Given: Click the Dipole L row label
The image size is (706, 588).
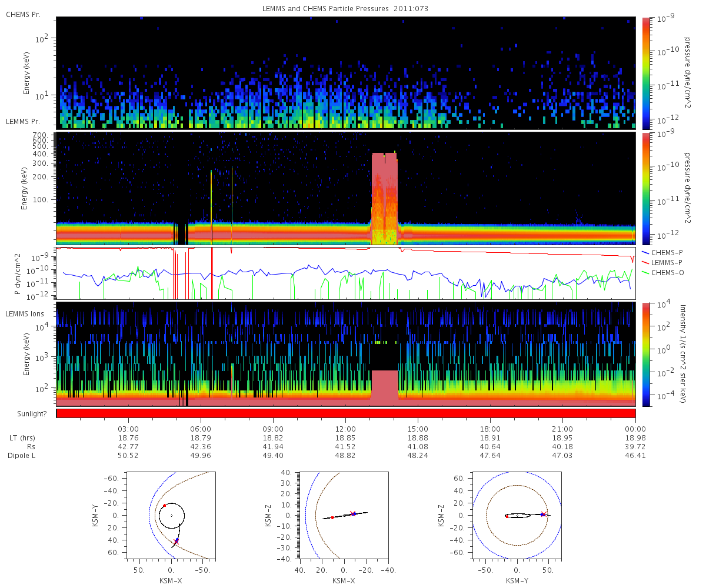Looking at the screenshot, I should tap(22, 455).
